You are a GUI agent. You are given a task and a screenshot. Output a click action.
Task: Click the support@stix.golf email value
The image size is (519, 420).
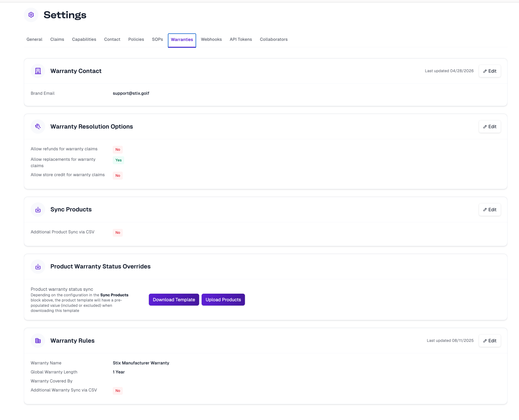point(131,93)
